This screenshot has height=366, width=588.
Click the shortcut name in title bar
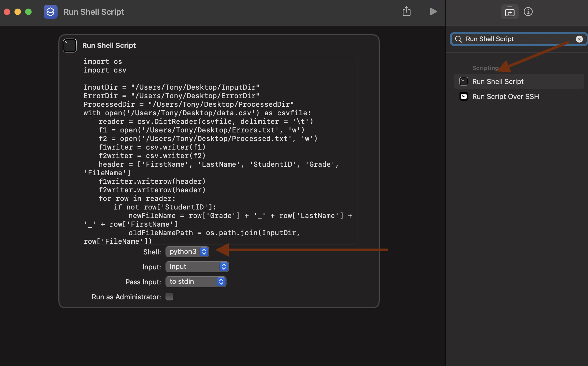pos(94,12)
